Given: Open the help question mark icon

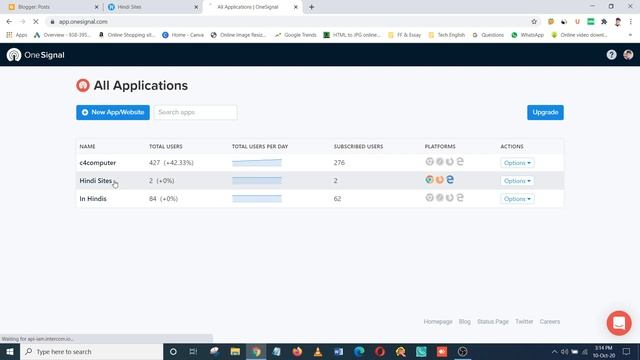Looking at the screenshot, I should [611, 55].
